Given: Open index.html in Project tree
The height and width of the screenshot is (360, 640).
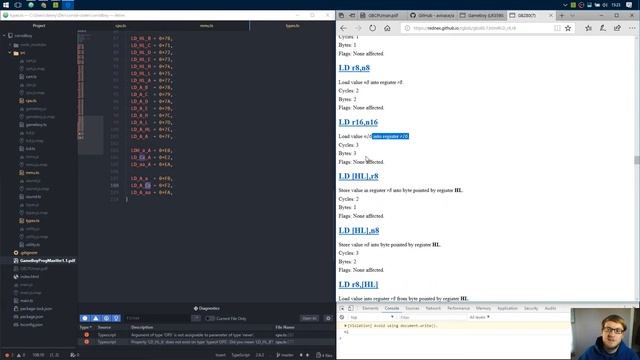Looking at the screenshot, I should click(x=29, y=277).
